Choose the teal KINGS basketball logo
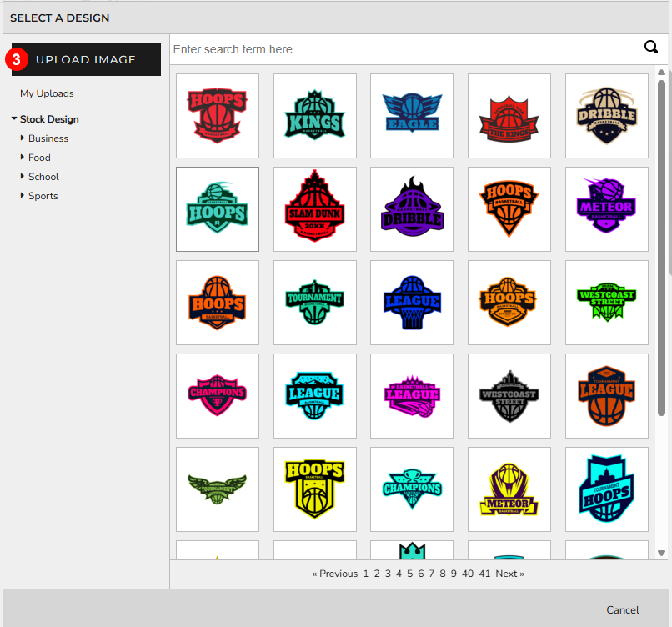The height and width of the screenshot is (627, 672). [315, 116]
